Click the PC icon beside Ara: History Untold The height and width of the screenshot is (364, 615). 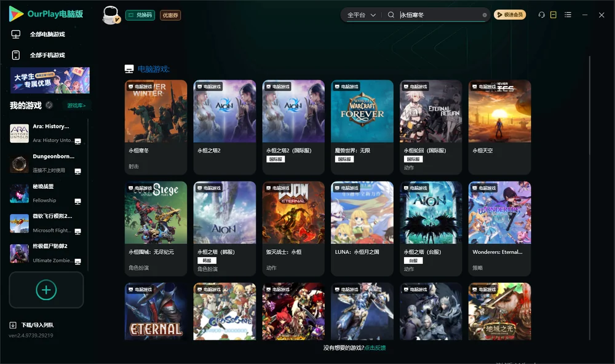click(77, 141)
